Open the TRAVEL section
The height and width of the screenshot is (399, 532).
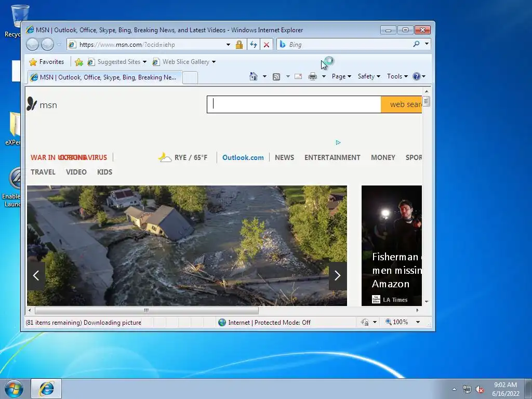pyautogui.click(x=43, y=172)
